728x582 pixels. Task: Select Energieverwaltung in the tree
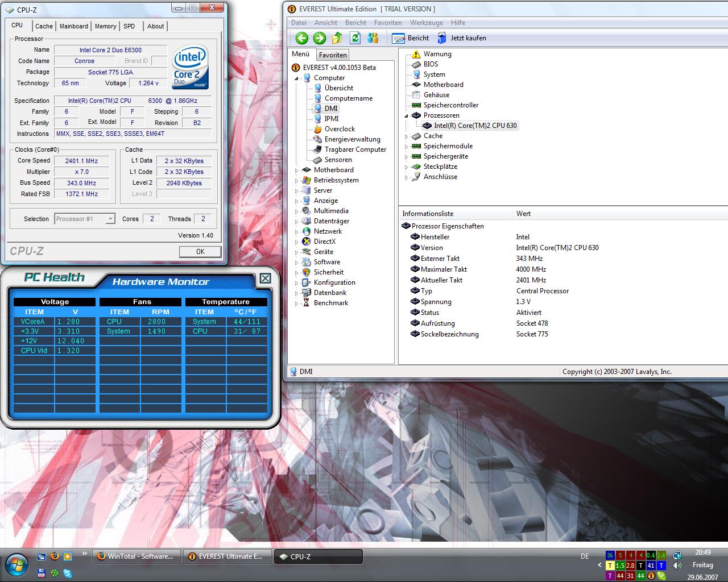click(352, 139)
